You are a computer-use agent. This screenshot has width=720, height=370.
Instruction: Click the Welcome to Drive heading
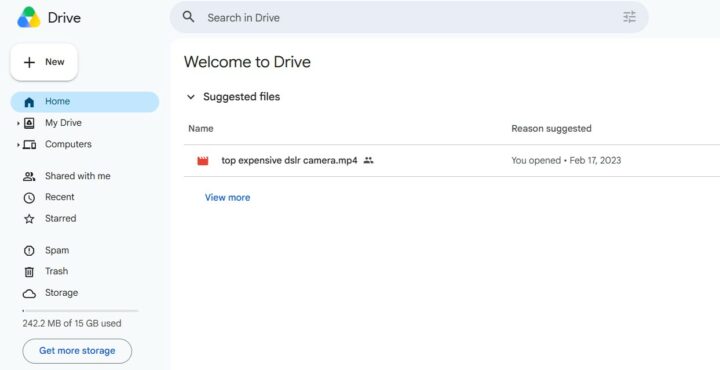pyautogui.click(x=248, y=62)
